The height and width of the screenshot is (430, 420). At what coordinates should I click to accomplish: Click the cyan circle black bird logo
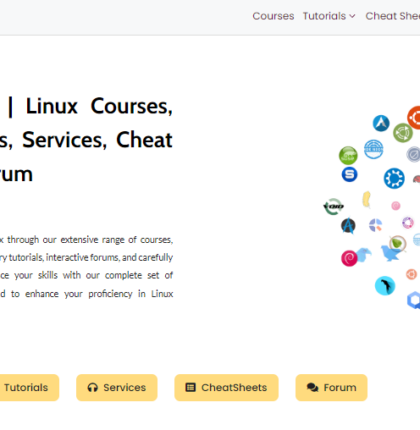[x=385, y=286]
